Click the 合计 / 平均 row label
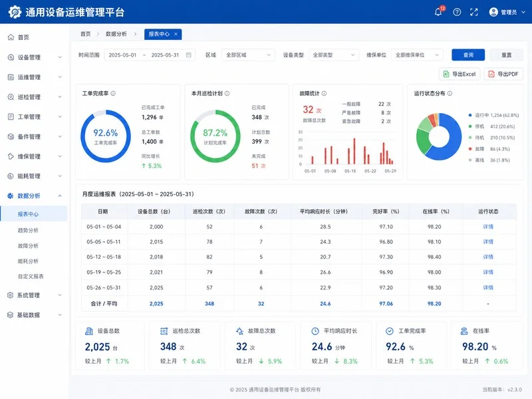 click(104, 304)
